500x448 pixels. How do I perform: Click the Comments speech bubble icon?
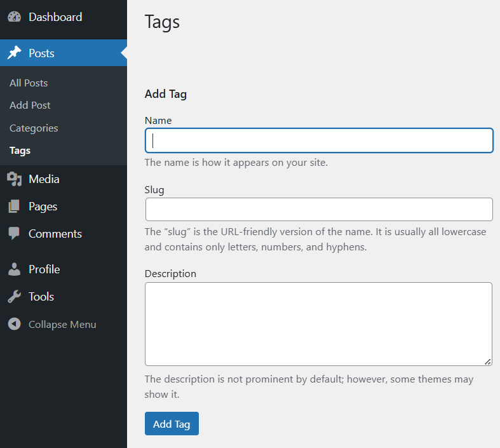click(14, 234)
